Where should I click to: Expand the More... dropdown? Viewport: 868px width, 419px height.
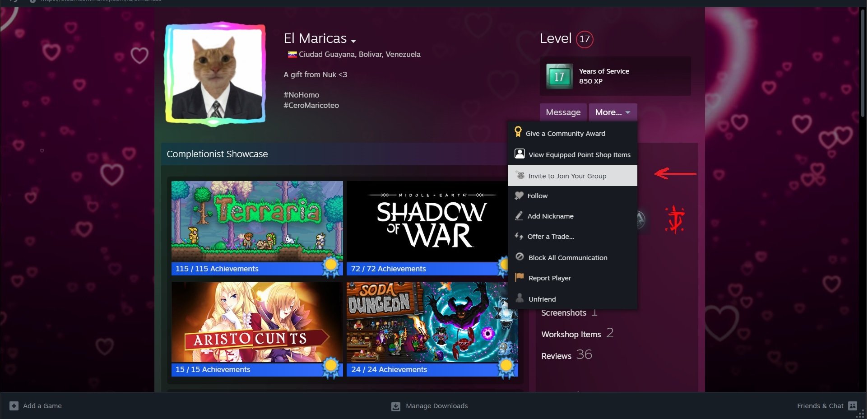pos(612,112)
